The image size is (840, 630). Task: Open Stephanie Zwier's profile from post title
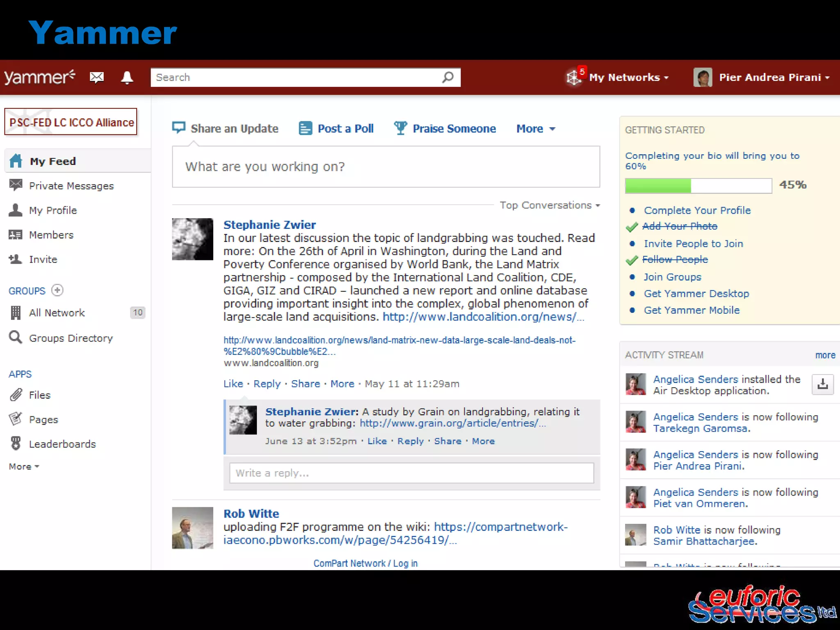[x=269, y=225]
